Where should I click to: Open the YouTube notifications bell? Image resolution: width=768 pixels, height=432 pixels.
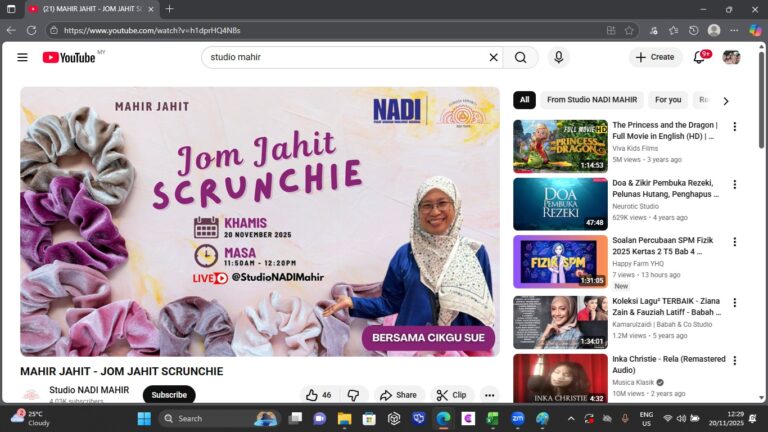point(700,57)
